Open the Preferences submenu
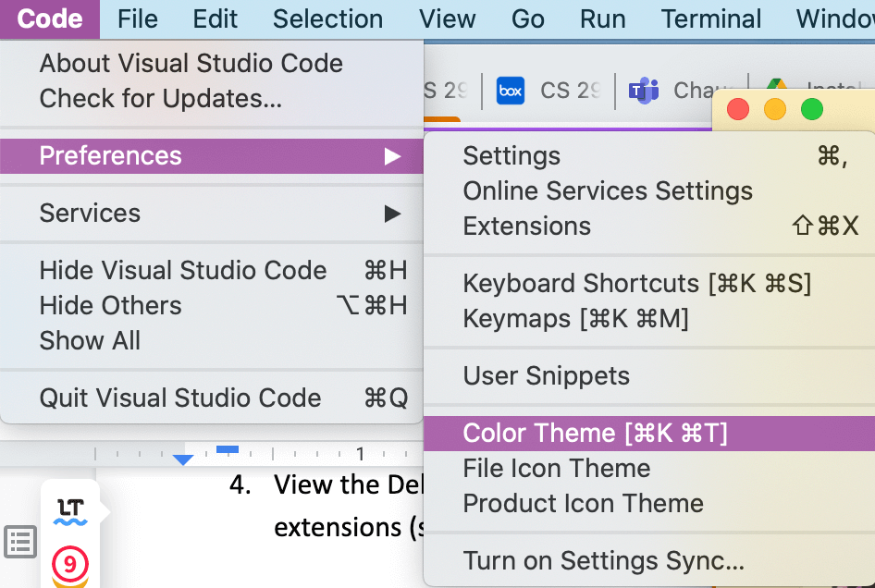This screenshot has height=588, width=875. point(110,155)
